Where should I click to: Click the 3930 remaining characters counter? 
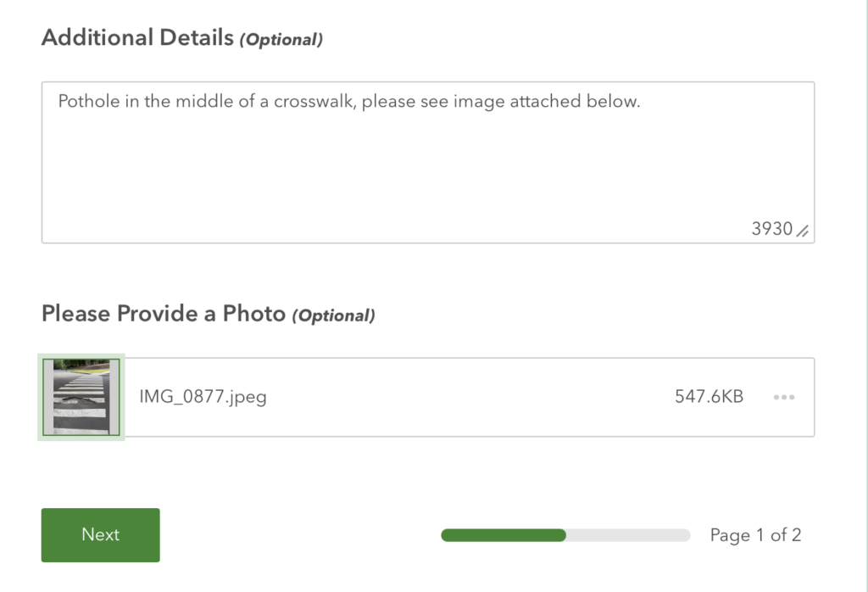(x=771, y=229)
